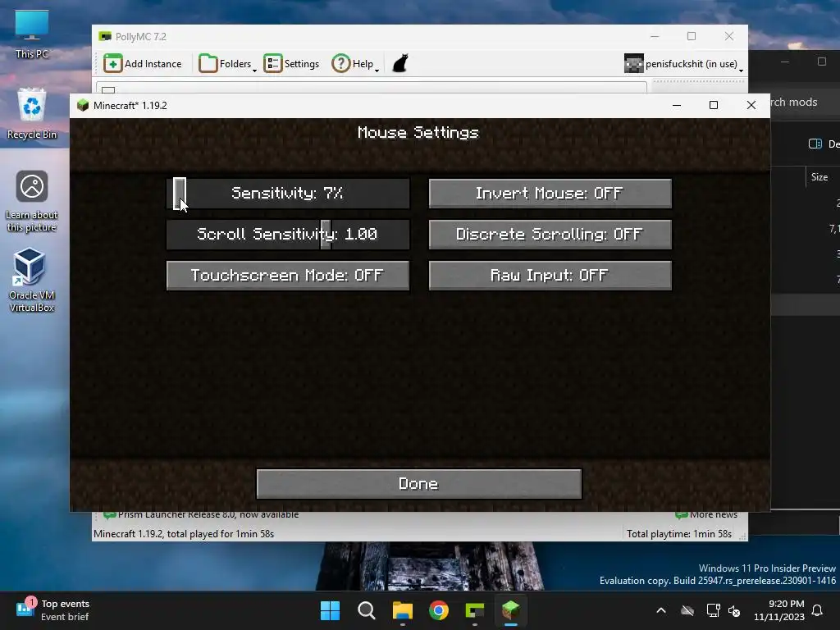Open the clock showing 9:20 PM

coord(779,610)
